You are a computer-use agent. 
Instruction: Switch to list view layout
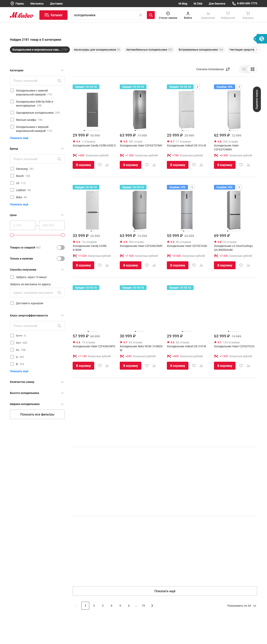tap(243, 69)
